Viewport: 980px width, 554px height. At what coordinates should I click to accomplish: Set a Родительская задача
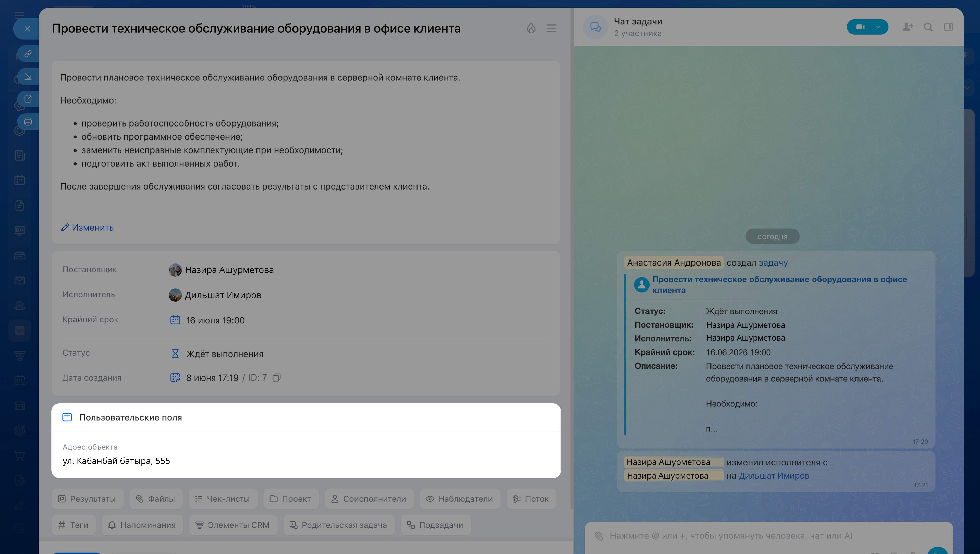point(339,525)
